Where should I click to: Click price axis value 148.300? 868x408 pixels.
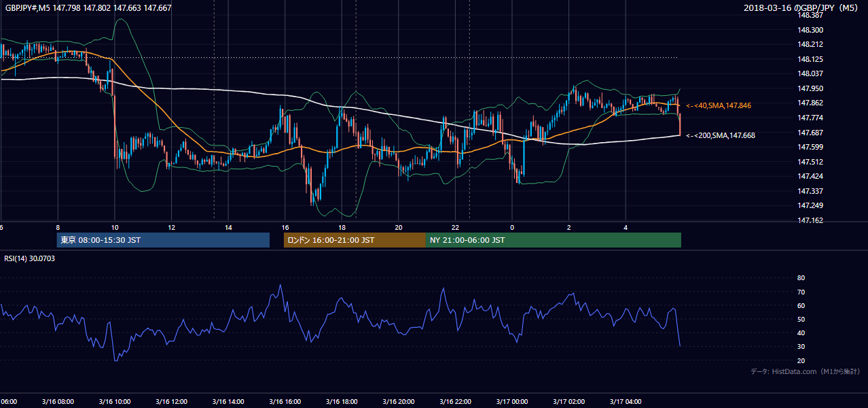[x=811, y=30]
